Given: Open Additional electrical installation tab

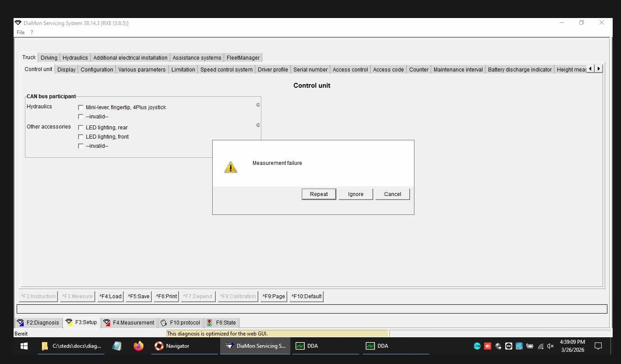Looking at the screenshot, I should pos(130,57).
